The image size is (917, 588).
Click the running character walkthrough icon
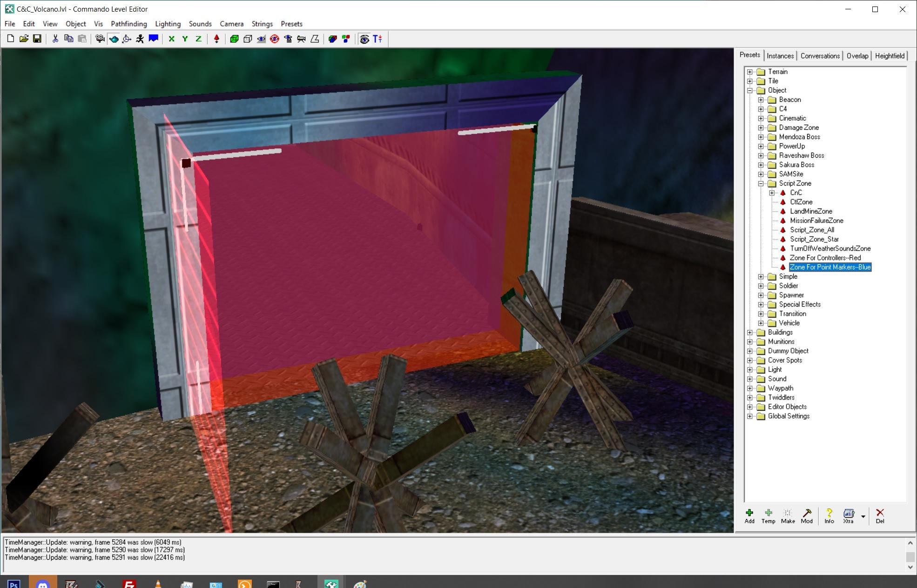140,39
